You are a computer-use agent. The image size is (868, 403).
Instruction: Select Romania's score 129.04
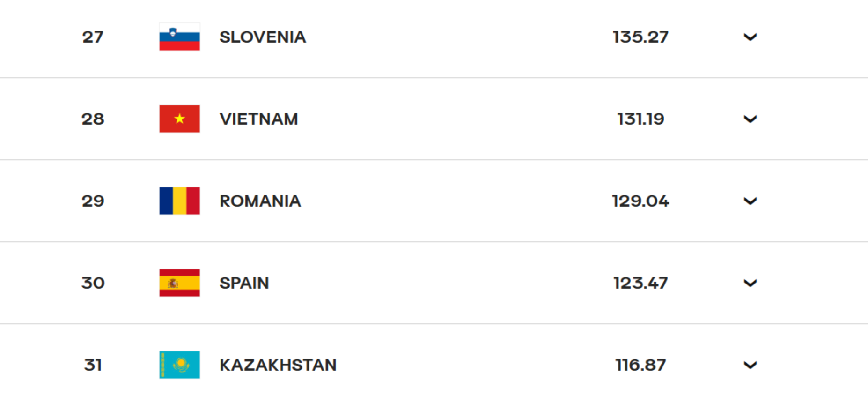point(640,201)
